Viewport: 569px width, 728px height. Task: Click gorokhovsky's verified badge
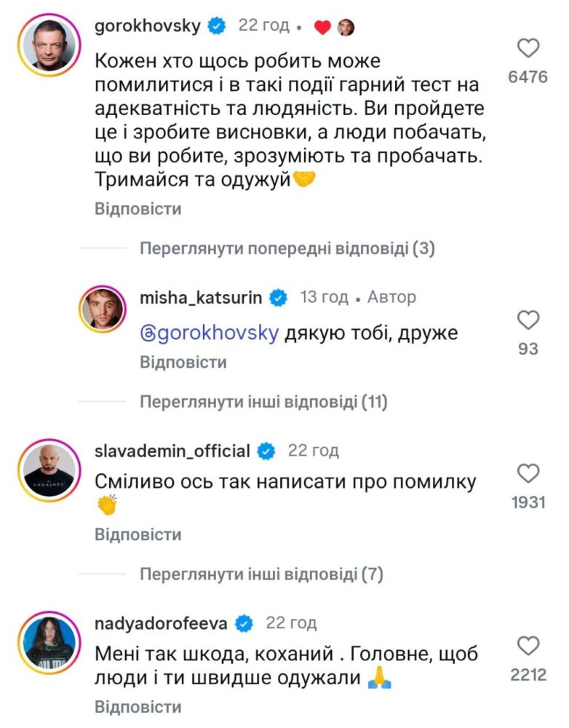tap(216, 26)
